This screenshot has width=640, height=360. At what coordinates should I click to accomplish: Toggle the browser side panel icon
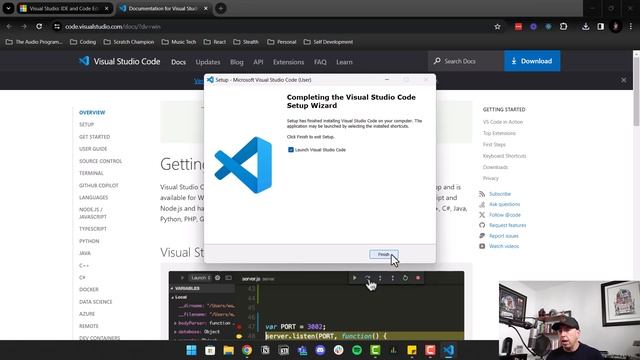tap(600, 27)
